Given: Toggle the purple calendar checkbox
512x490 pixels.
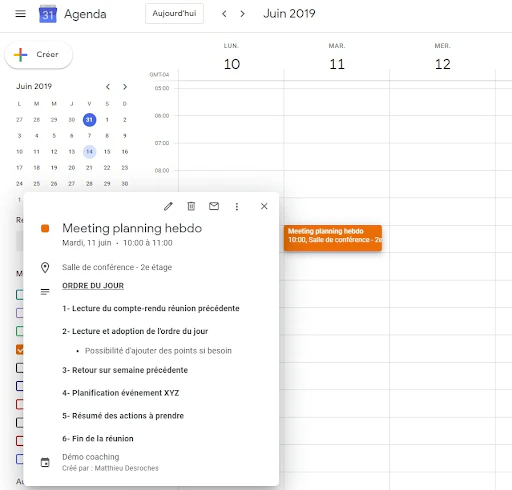Looking at the screenshot, I should click(20, 313).
